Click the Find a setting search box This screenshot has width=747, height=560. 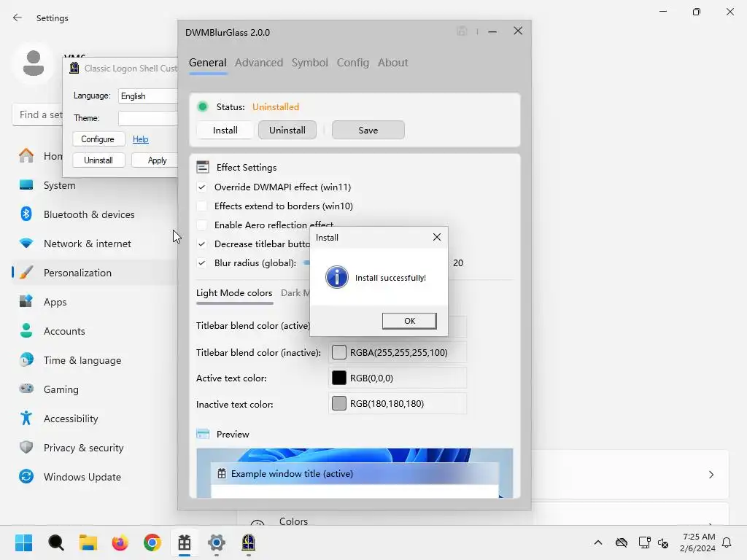[x=38, y=114]
